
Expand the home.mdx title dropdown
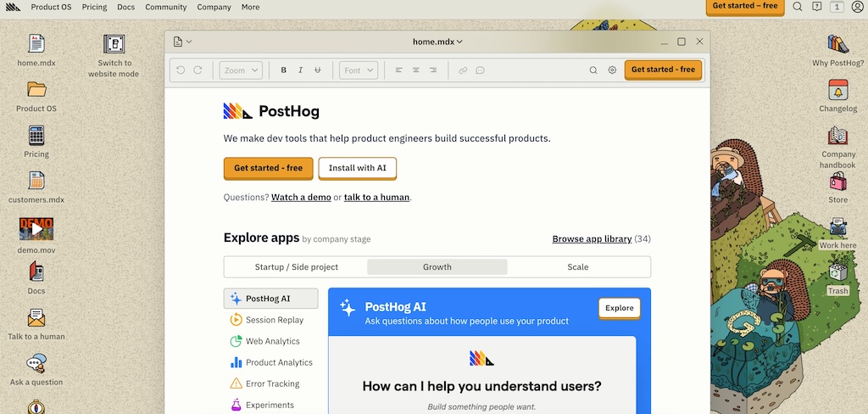[x=438, y=42]
